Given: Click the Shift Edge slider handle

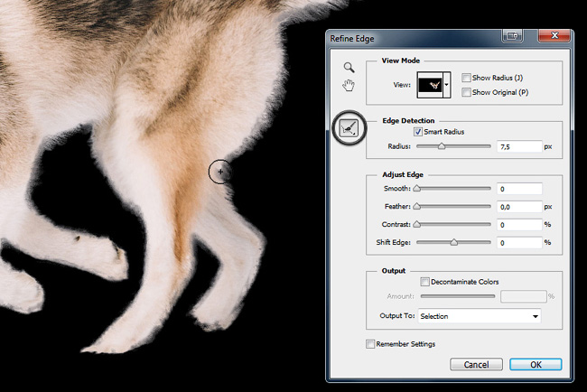Looking at the screenshot, I should [453, 242].
